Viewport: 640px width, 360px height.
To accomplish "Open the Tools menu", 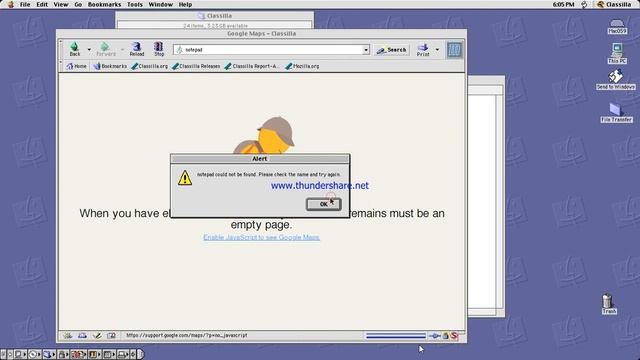I will 135,4.
